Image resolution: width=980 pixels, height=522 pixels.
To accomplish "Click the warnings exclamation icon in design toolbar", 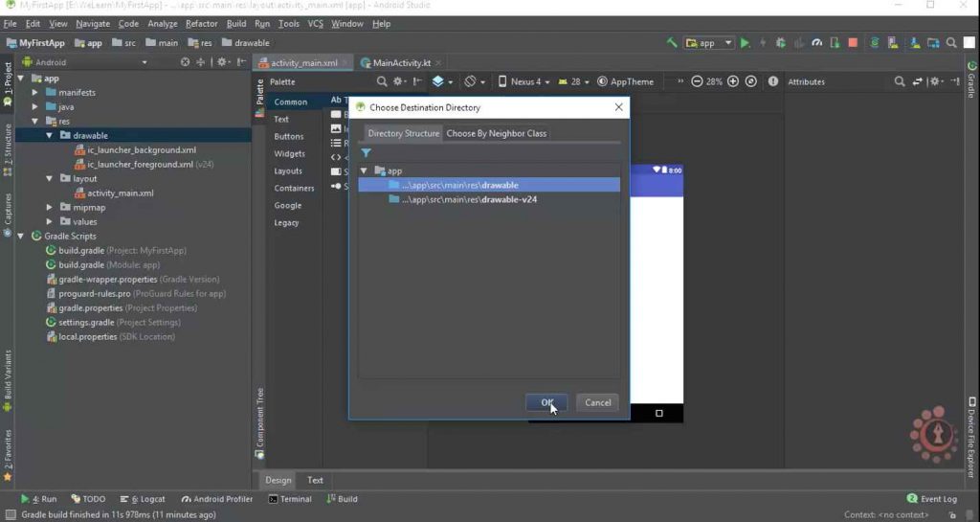I will tap(772, 82).
